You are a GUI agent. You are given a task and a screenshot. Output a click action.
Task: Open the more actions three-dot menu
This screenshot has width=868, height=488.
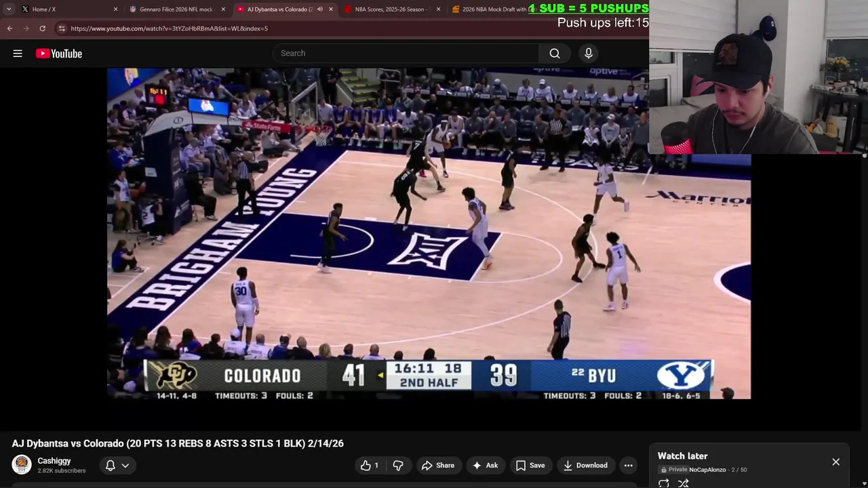point(629,465)
